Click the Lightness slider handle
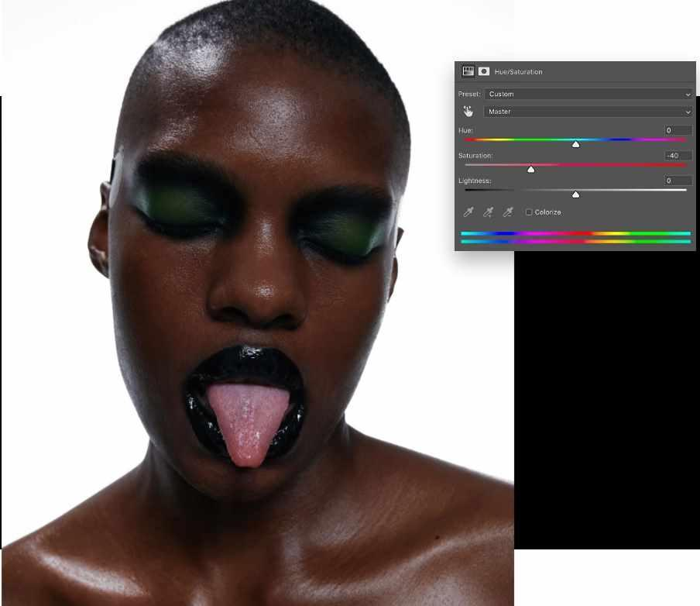Screen dimensions: 700x606 point(575,195)
